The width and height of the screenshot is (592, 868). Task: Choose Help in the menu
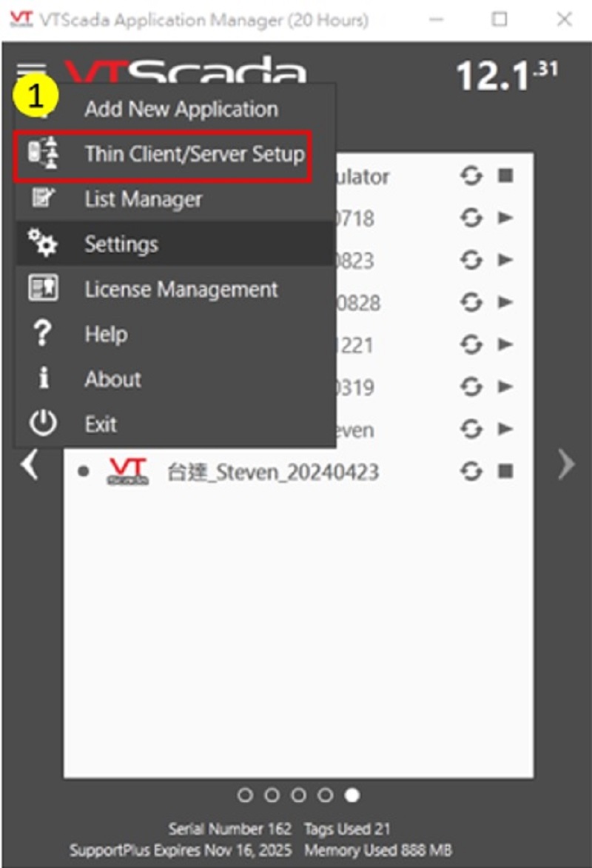(x=175, y=334)
